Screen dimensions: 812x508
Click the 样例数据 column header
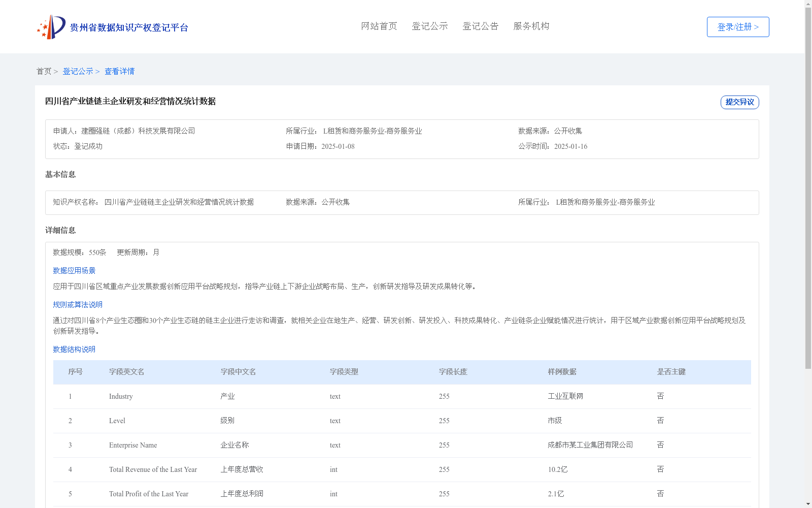pyautogui.click(x=562, y=372)
